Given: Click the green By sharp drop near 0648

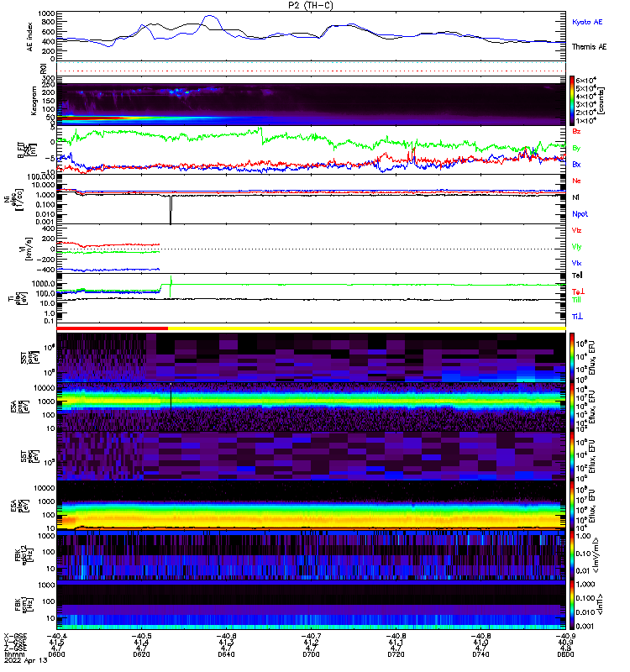Looking at the screenshot, I should coord(261,135).
